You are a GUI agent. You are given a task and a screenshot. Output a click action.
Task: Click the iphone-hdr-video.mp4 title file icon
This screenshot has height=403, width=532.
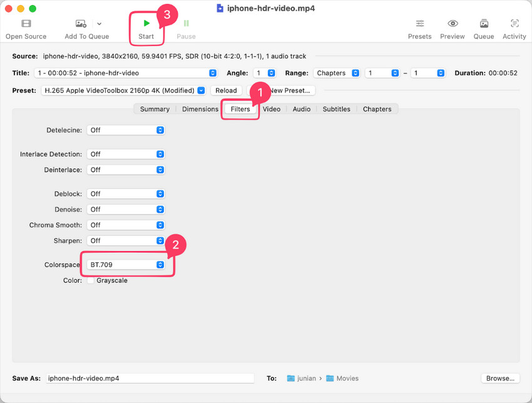[x=220, y=8]
